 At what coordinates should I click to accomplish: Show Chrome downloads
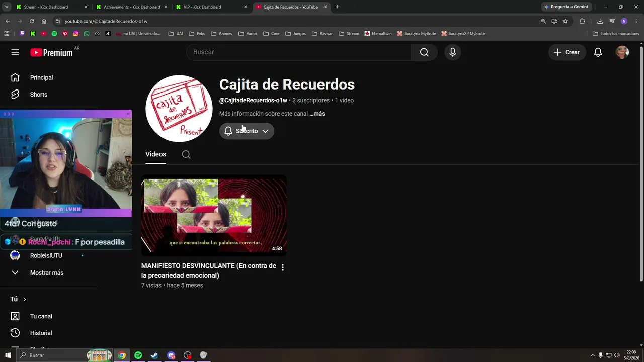pos(600,21)
